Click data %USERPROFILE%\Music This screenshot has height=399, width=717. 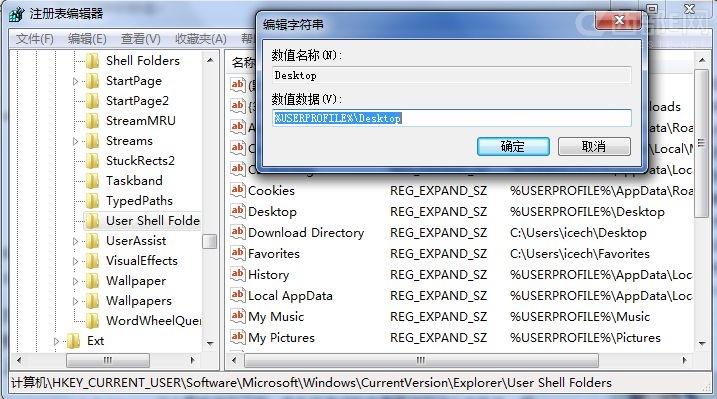click(x=580, y=316)
